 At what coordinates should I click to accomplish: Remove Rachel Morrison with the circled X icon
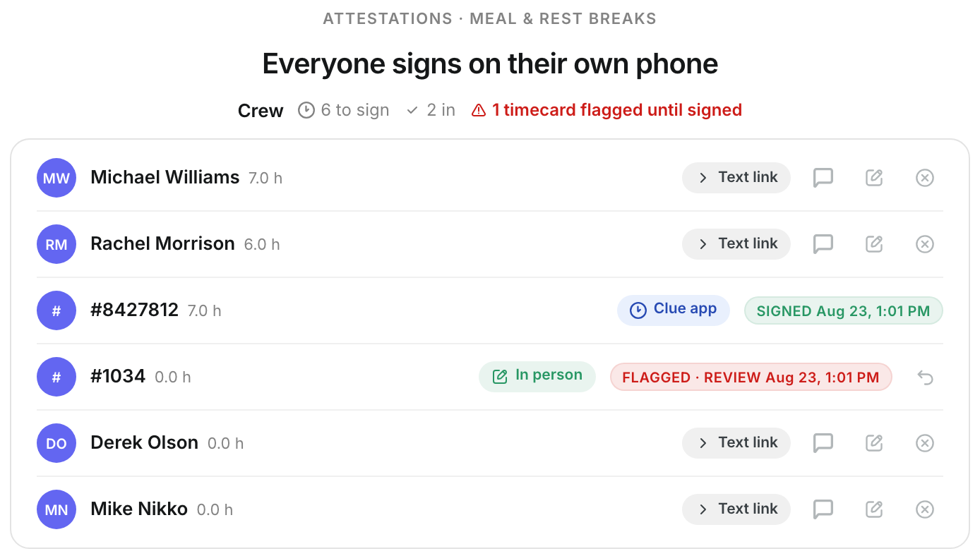point(925,244)
